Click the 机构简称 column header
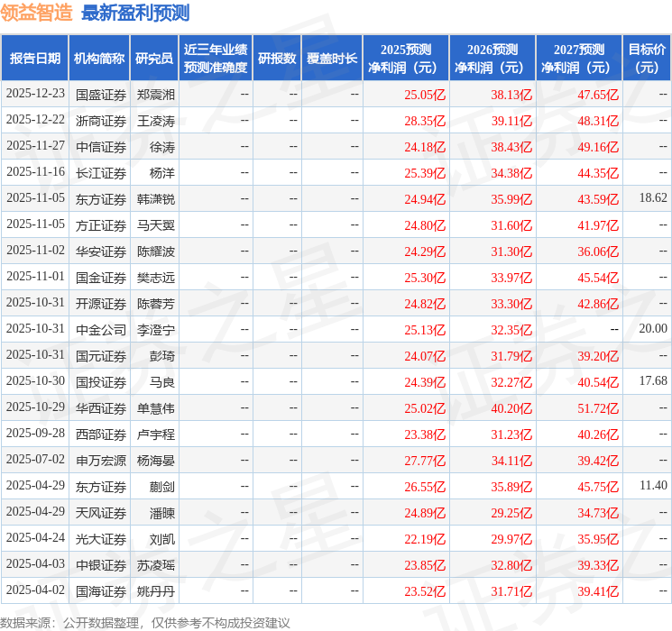This screenshot has height=631, width=672. pos(99,58)
